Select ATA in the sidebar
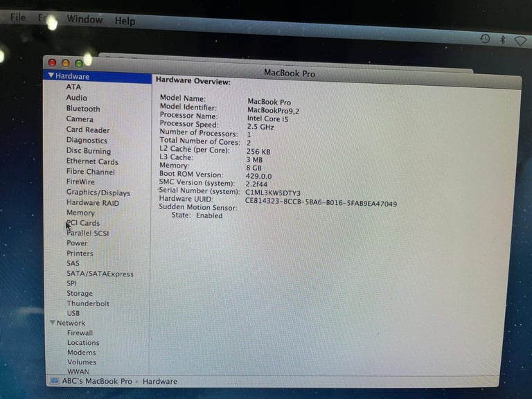This screenshot has width=532, height=399. point(73,87)
